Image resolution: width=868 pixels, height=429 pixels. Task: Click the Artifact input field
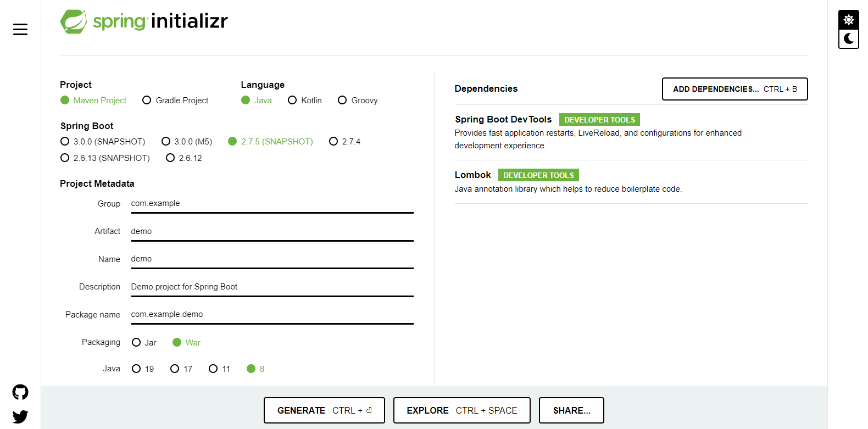tap(272, 232)
